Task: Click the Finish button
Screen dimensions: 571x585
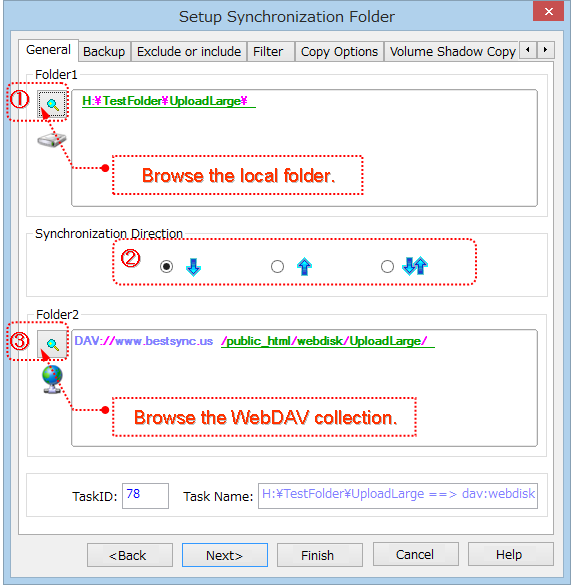Action: pos(319,555)
